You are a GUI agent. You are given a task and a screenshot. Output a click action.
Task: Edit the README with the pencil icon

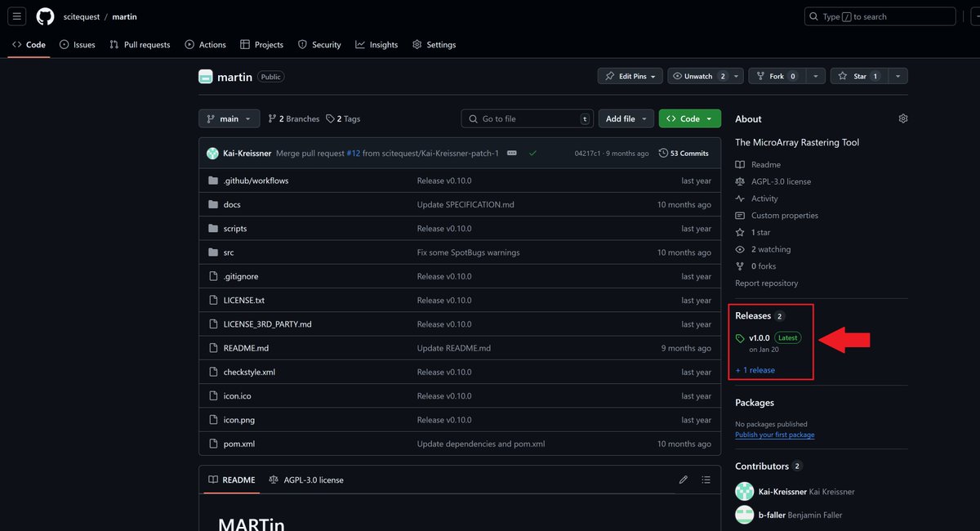pos(684,480)
